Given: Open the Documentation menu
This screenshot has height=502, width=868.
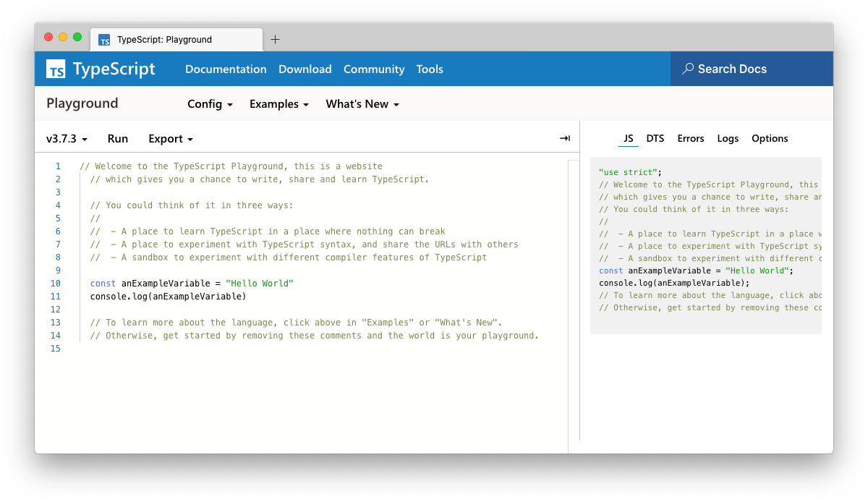Looking at the screenshot, I should (226, 69).
